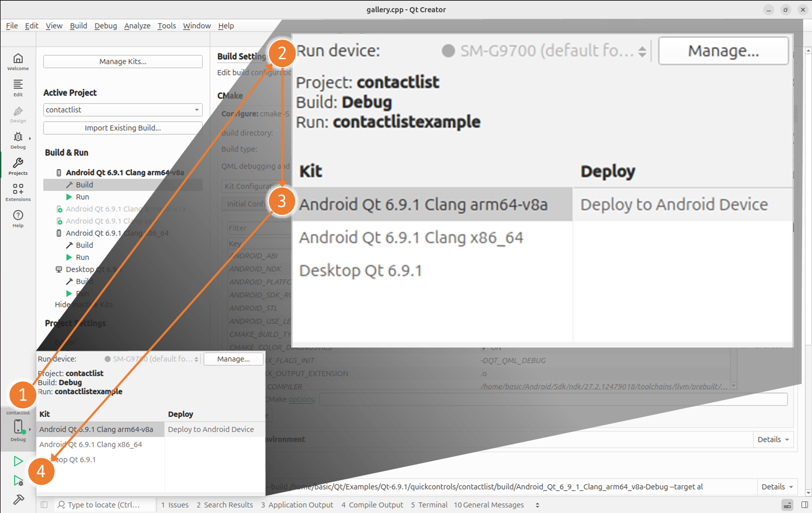Click the down arrow of the CMake table scrollbar
The image size is (812, 513).
click(734, 386)
